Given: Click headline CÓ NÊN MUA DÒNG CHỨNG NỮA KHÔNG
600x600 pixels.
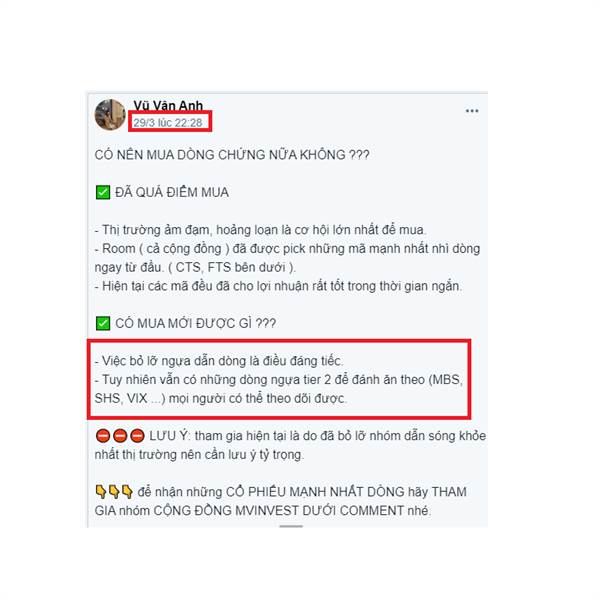Looking at the screenshot, I should pyautogui.click(x=232, y=155).
